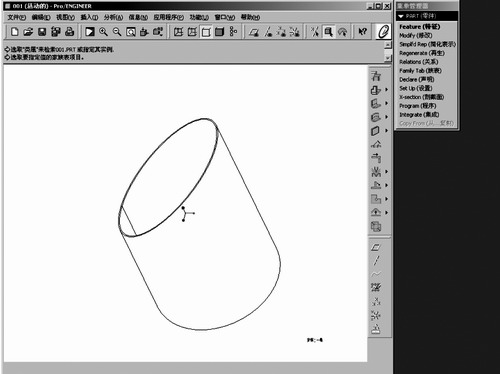The image size is (500, 374).
Task: Click the Repaint screen icon
Action: pos(90,32)
